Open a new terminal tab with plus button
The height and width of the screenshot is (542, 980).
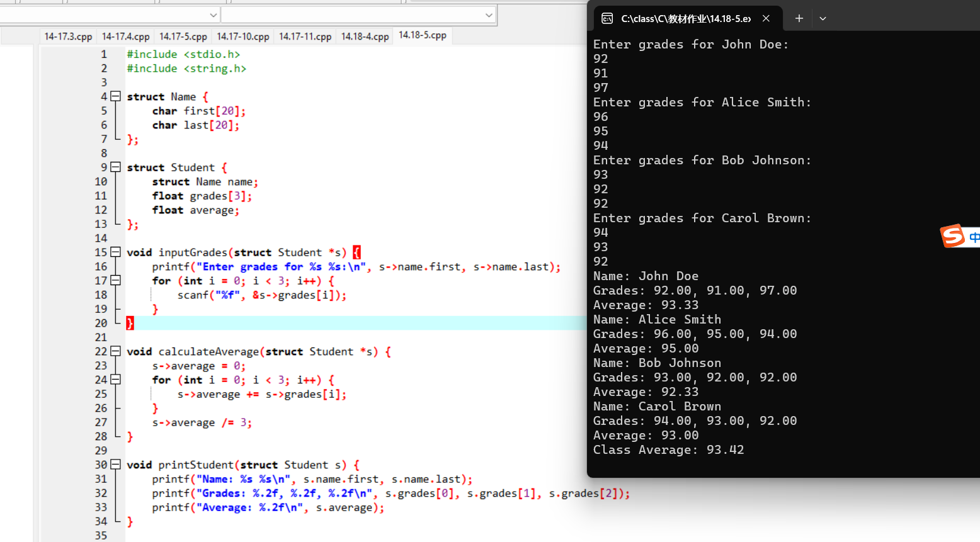click(799, 19)
